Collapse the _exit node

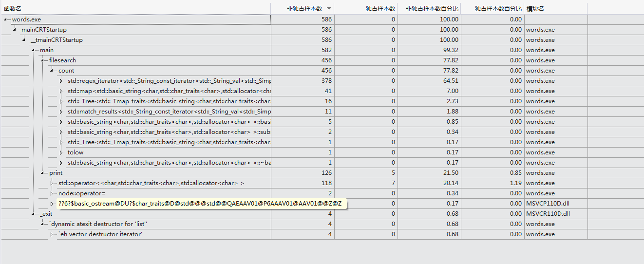(x=33, y=214)
